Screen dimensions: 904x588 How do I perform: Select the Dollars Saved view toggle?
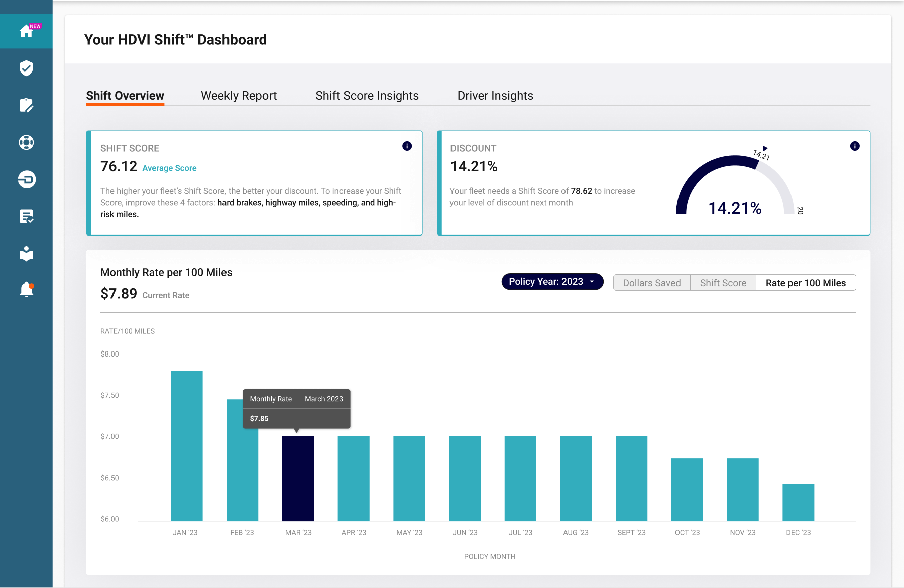(652, 283)
